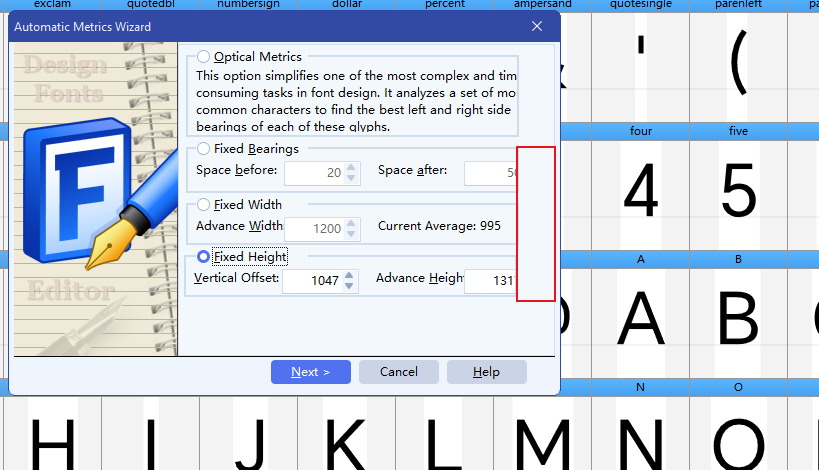
Task: Click the Advance Width spinner up arrow
Action: click(x=350, y=223)
